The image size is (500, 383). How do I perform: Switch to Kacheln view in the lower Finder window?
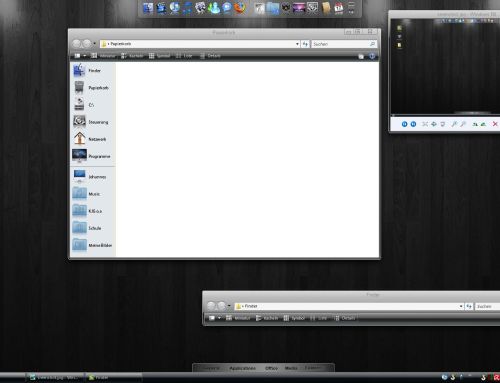[x=267, y=318]
